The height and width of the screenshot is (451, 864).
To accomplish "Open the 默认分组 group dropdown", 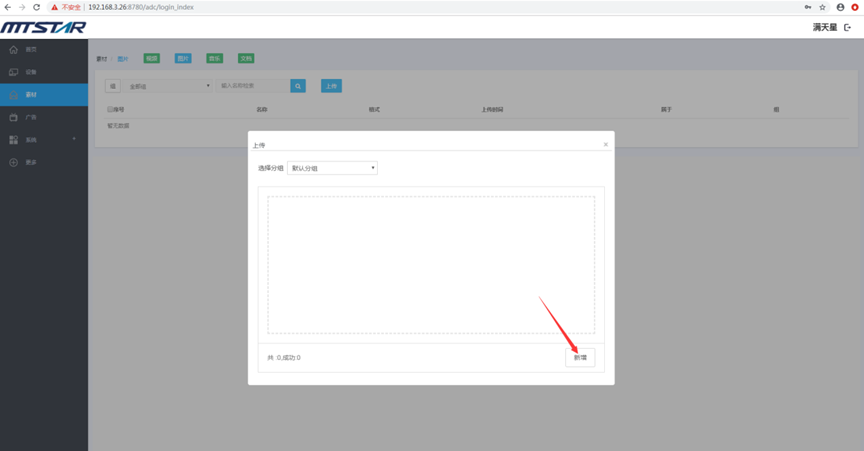I will [332, 168].
